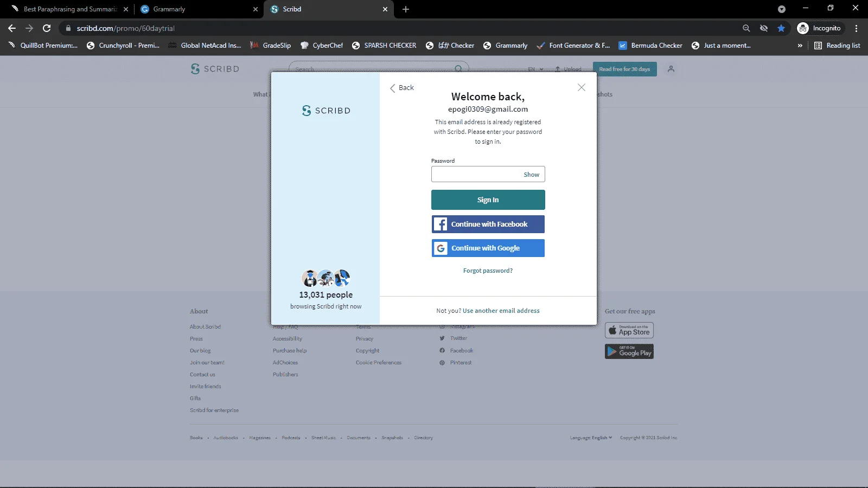Open the Invite friends footer link

click(x=205, y=387)
